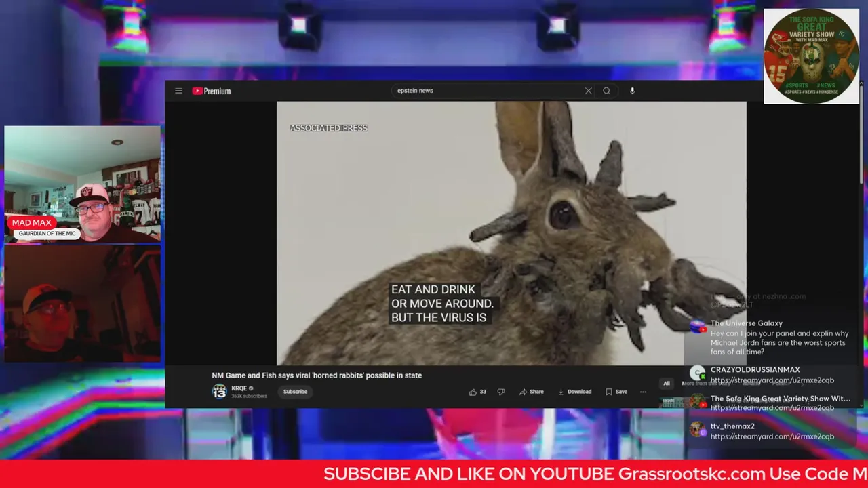This screenshot has height=488, width=868.
Task: Clear the 'epstein news' search text
Action: point(589,91)
